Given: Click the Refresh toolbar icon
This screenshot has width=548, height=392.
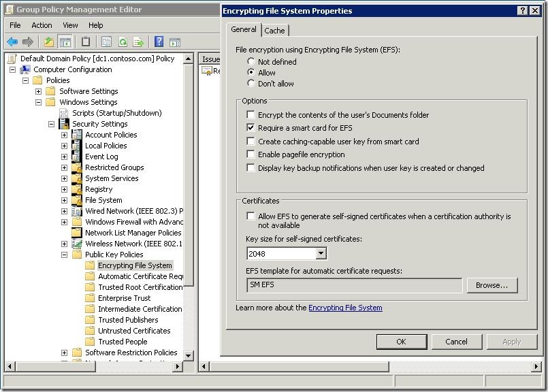Looking at the screenshot, I should 123,42.
